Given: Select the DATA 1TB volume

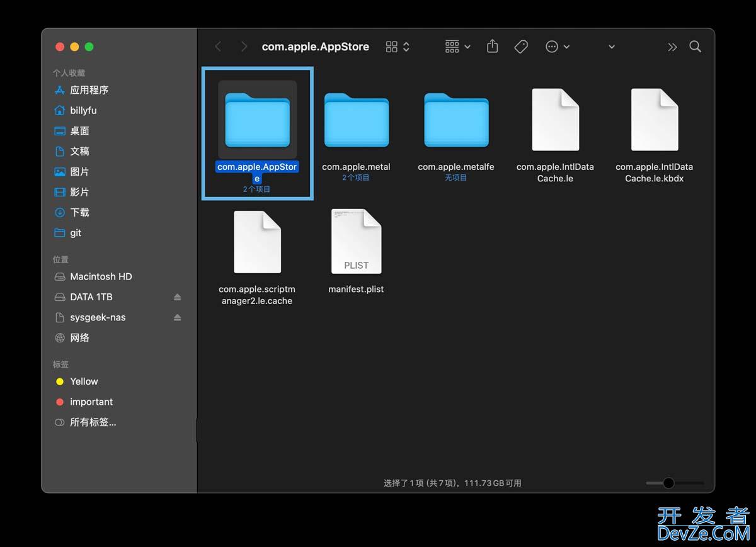Looking at the screenshot, I should [x=91, y=297].
